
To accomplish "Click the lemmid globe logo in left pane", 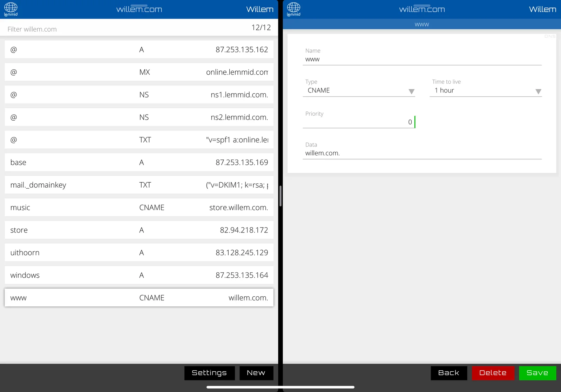I will tap(11, 9).
